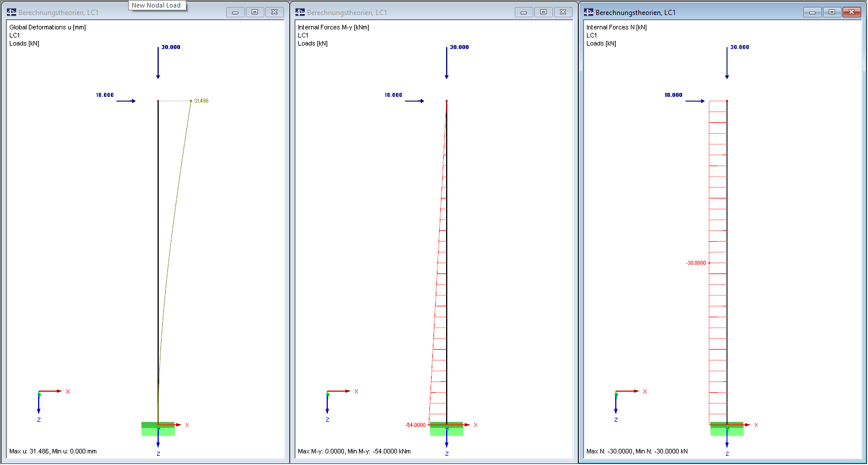This screenshot has height=465, width=868.
Task: Select the -30.0000 axial force label
Action: 696,263
